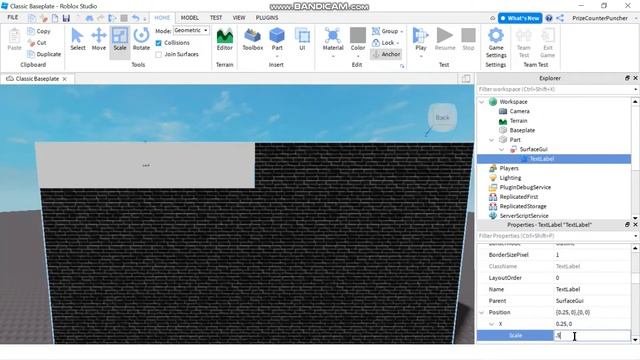The image size is (640, 360).
Task: Click Copy in Clipboard group
Action: (39, 31)
